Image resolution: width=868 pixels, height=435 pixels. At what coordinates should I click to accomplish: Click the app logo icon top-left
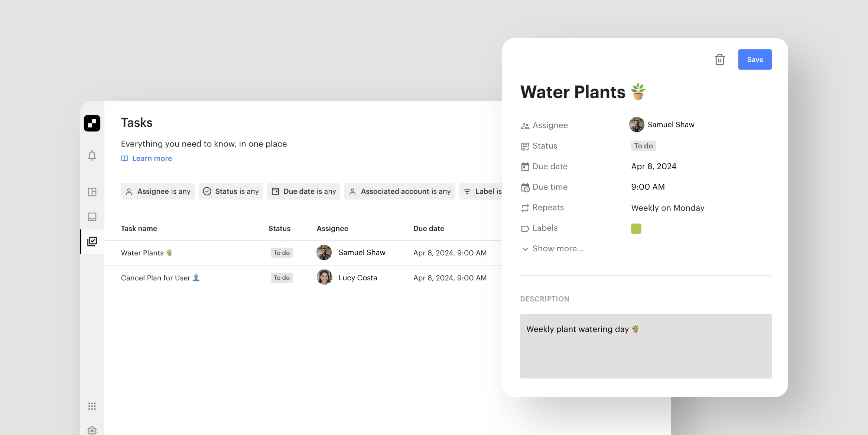tap(92, 123)
